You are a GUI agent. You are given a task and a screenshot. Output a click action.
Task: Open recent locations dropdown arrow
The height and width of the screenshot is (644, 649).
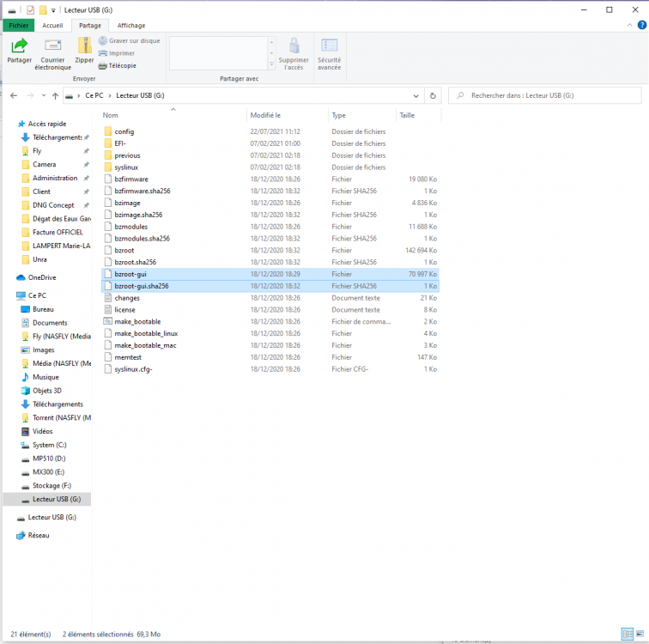[44, 95]
